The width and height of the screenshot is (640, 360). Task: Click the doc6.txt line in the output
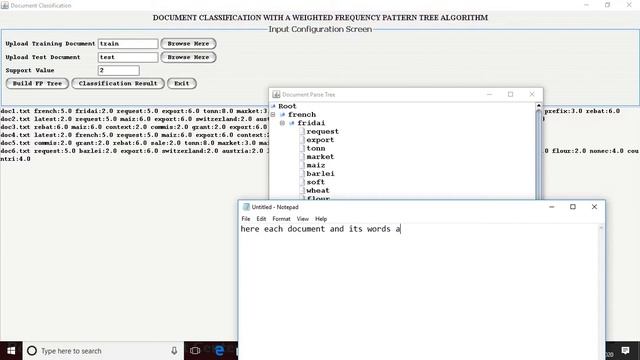click(x=134, y=151)
